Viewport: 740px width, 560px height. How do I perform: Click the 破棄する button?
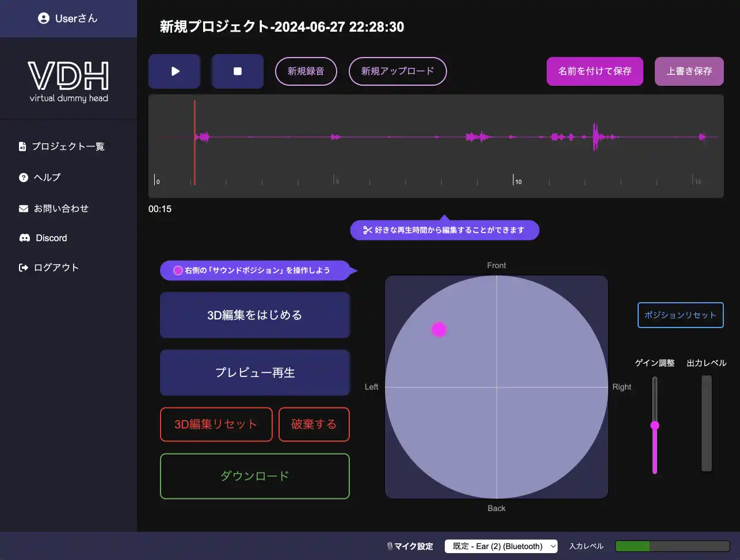(314, 424)
